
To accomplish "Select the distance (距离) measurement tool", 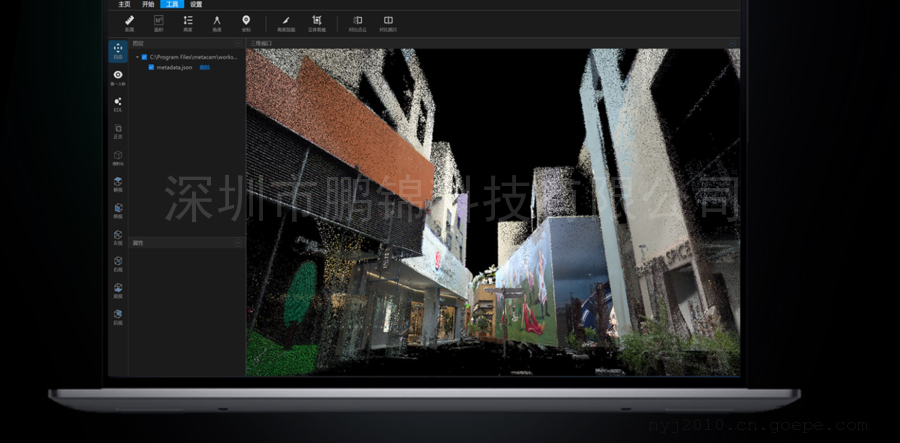I will click(129, 22).
